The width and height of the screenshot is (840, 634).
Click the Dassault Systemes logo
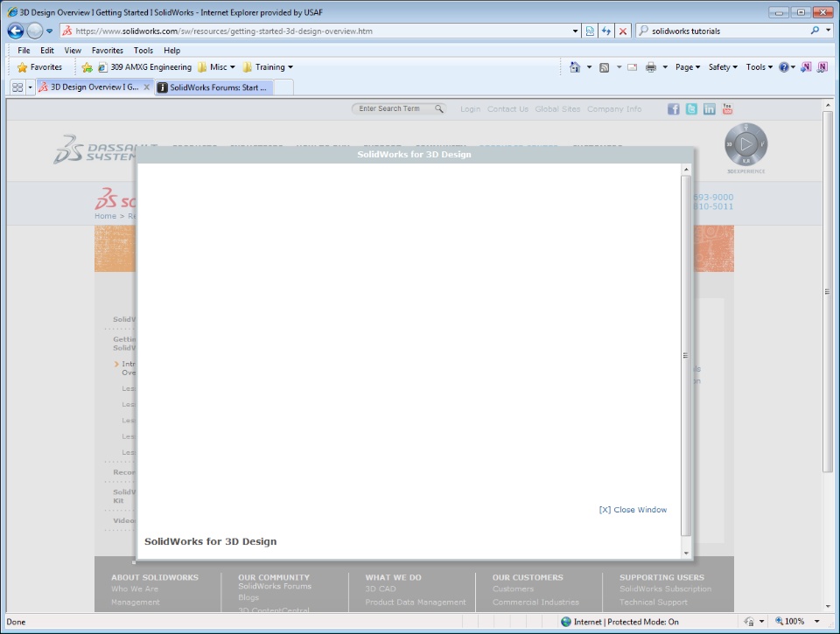(94, 149)
